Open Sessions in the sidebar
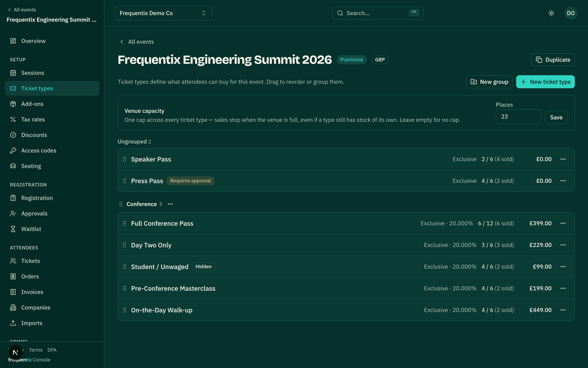Image resolution: width=588 pixels, height=368 pixels. point(52,73)
